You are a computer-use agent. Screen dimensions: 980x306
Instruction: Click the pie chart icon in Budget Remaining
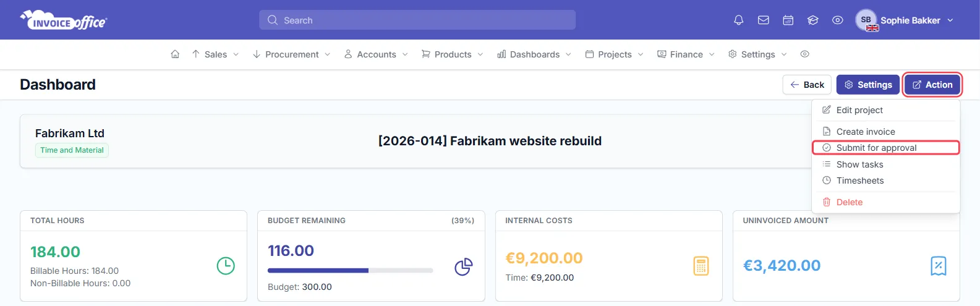464,266
